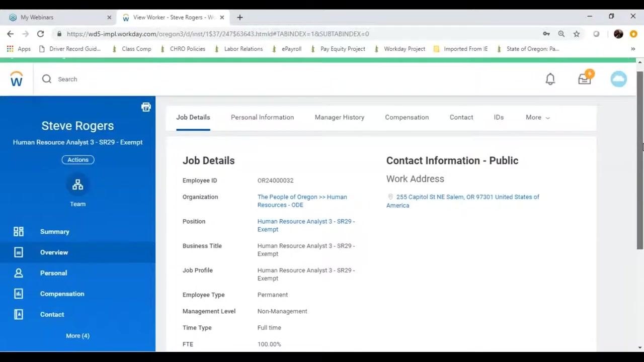Click the Personal sidebar person icon

pos(19,273)
